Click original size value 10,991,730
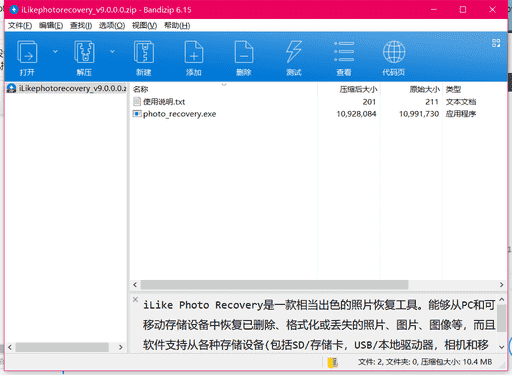The width and height of the screenshot is (512, 375). point(419,114)
